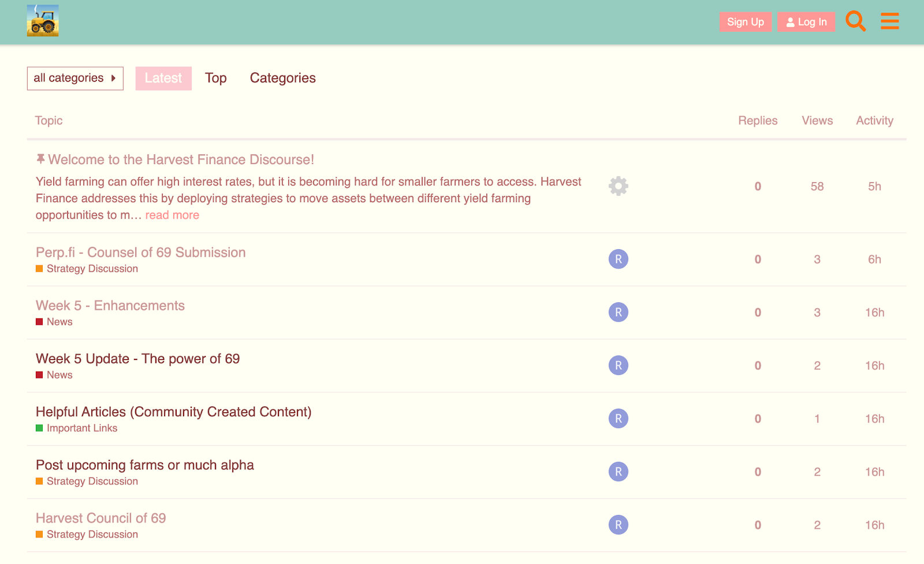The width and height of the screenshot is (924, 564).
Task: Select the Latest tab
Action: click(x=163, y=78)
